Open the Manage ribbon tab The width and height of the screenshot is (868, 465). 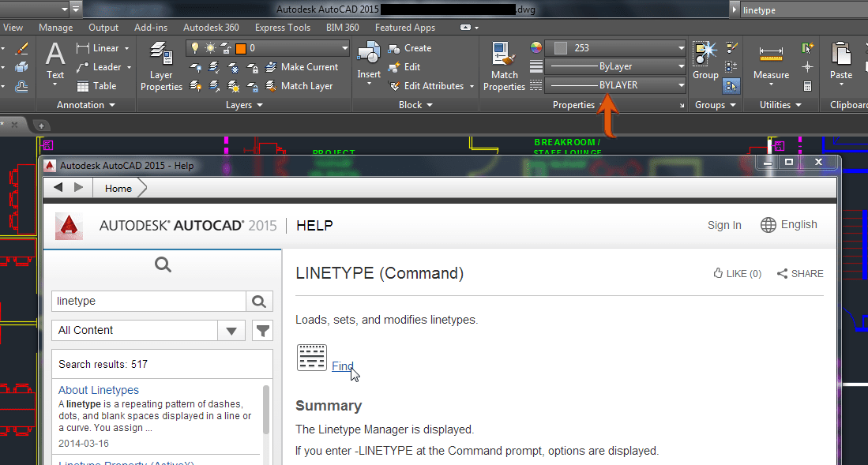pos(55,27)
